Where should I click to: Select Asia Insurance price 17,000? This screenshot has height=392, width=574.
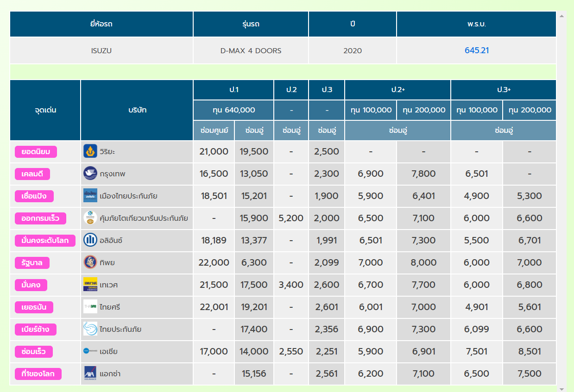214,351
